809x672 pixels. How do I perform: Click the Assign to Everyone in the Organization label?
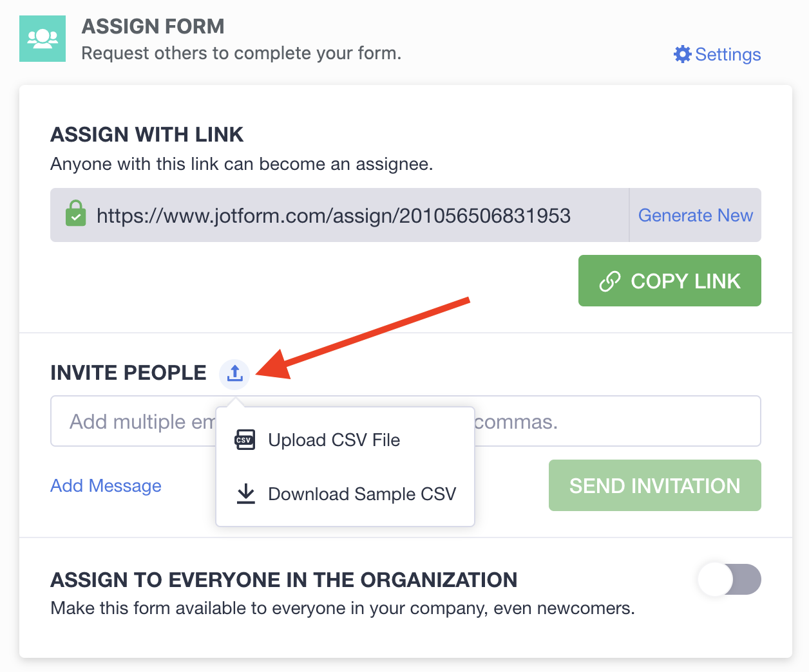point(283,580)
